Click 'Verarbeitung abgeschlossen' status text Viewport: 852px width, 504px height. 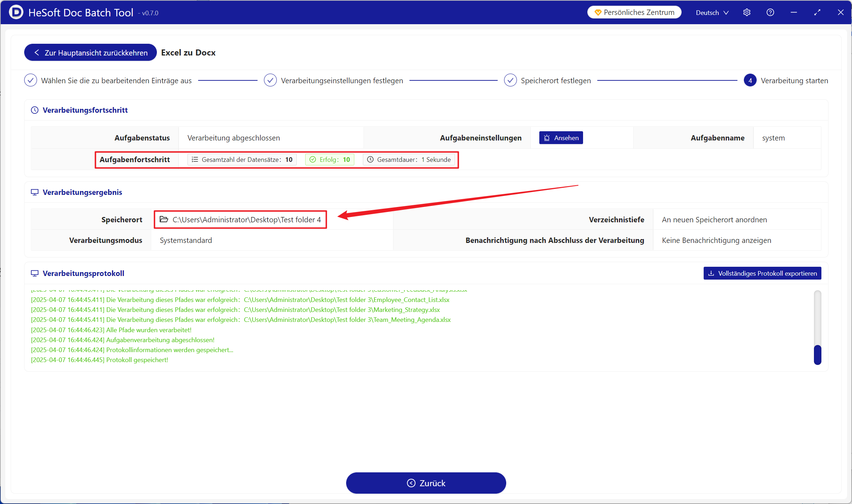pyautogui.click(x=234, y=138)
